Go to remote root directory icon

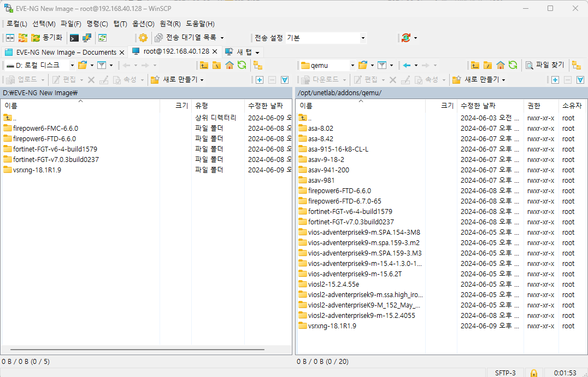click(x=488, y=65)
